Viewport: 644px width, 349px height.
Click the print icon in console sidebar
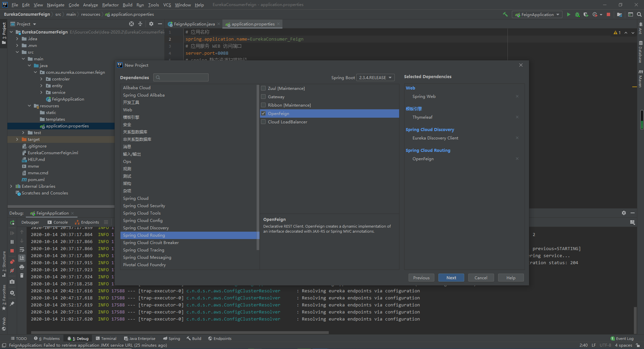(22, 267)
